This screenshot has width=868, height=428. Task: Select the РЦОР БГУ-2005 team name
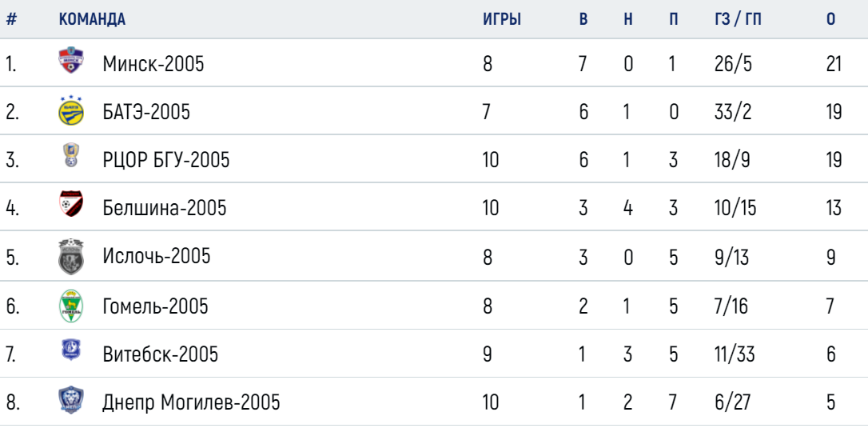click(x=166, y=160)
